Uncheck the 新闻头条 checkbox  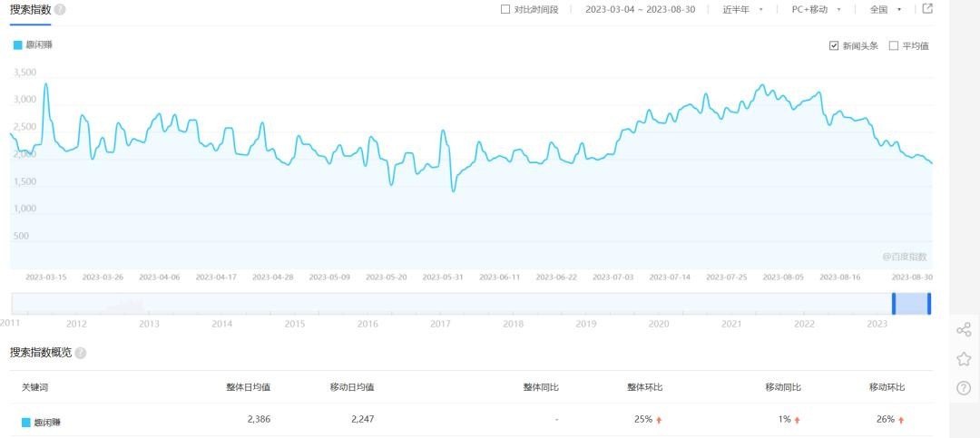click(834, 45)
